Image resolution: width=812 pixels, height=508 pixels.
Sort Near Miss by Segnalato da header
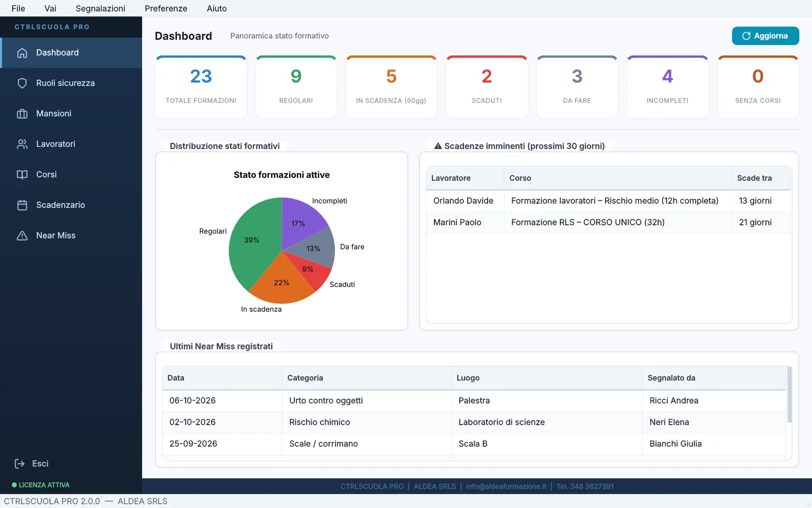[714, 378]
